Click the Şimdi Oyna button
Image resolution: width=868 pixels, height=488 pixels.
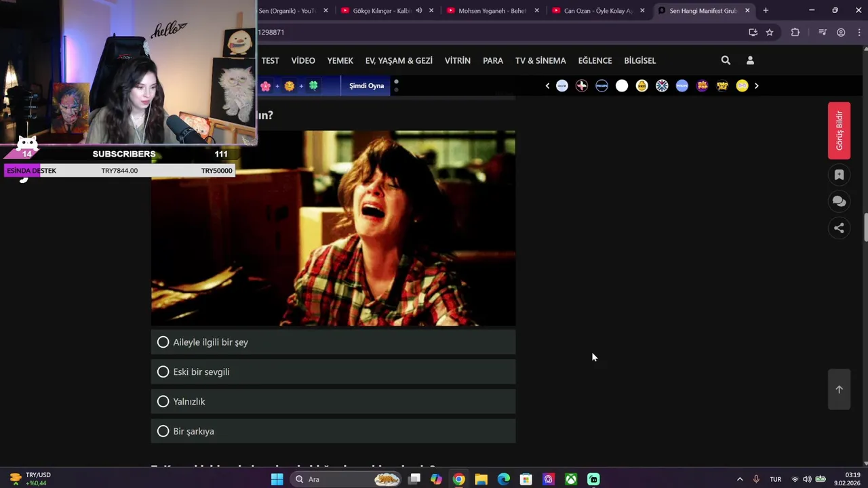click(366, 86)
